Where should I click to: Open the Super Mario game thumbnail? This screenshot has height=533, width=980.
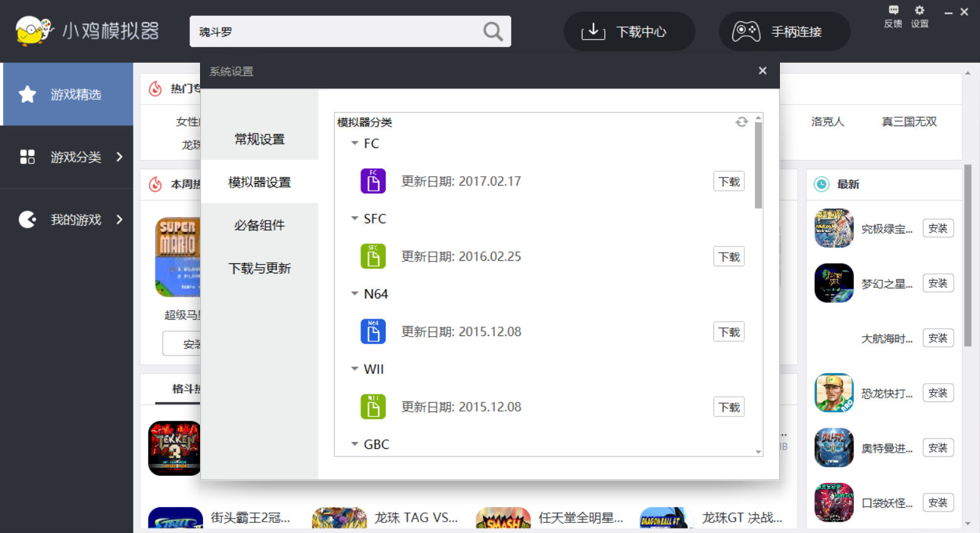(x=178, y=257)
